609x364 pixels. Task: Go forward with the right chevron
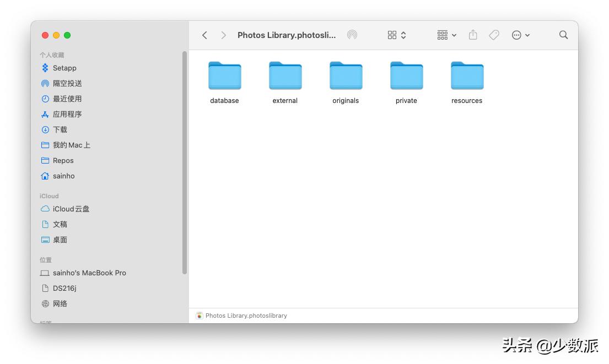tap(223, 35)
